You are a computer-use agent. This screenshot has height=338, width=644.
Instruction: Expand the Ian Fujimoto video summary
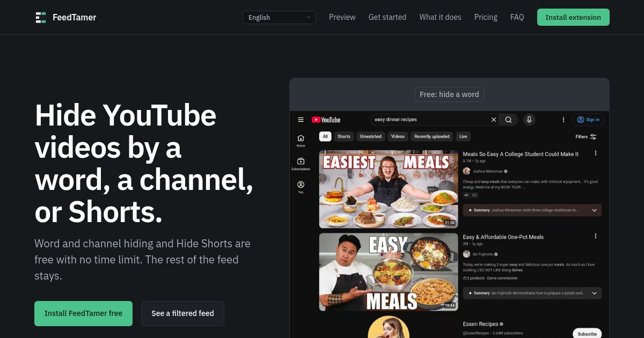(532, 293)
